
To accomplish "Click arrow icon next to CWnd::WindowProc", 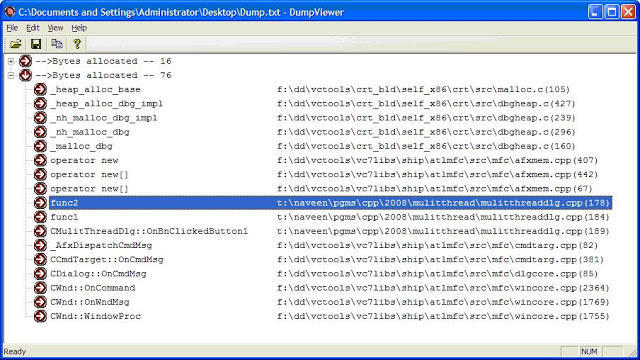I will 40,316.
